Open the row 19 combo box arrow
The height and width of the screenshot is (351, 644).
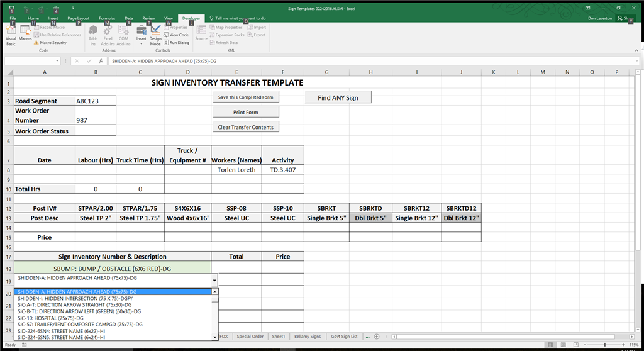tap(214, 281)
